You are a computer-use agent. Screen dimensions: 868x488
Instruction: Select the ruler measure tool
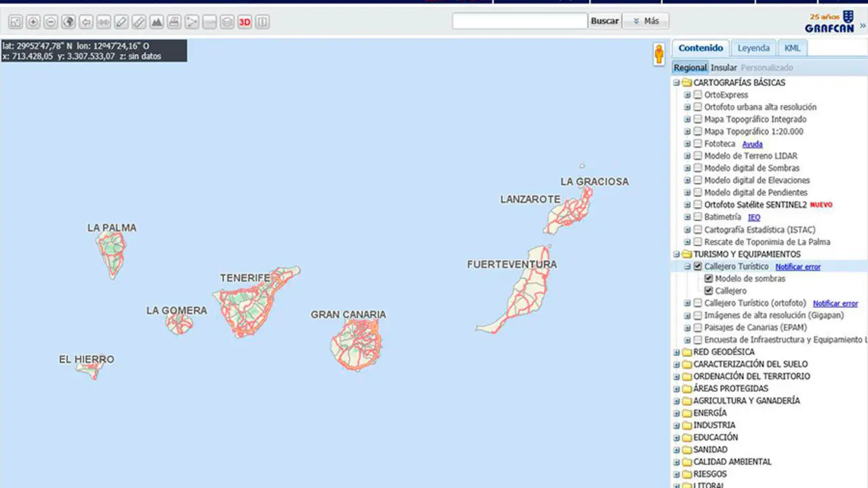pyautogui.click(x=139, y=22)
